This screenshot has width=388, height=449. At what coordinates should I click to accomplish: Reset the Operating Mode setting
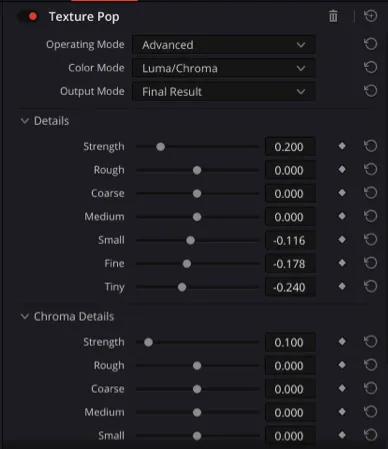pyautogui.click(x=370, y=44)
